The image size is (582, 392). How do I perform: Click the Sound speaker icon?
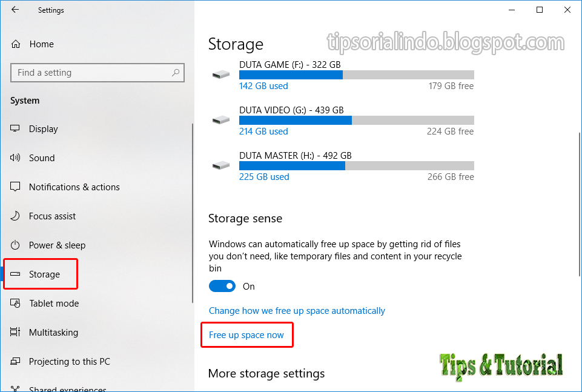click(x=15, y=158)
